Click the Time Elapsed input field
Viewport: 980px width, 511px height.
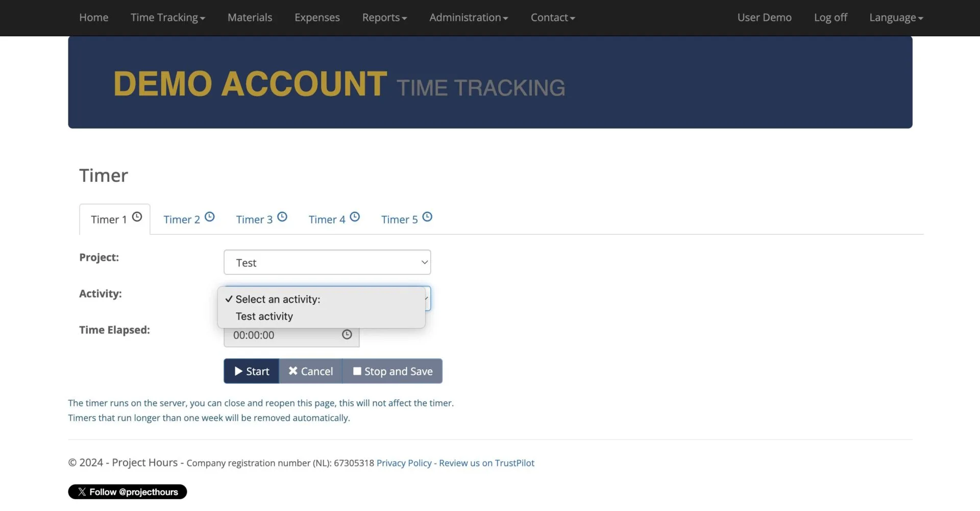coord(281,335)
